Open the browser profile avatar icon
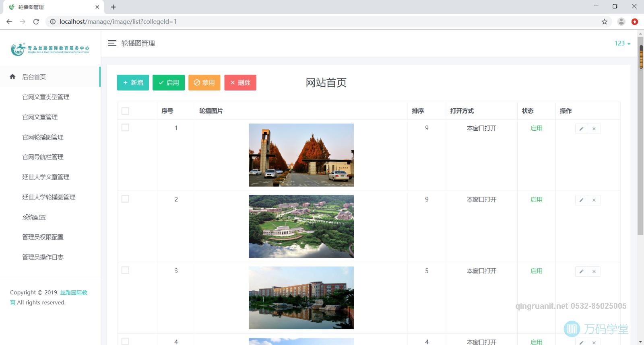Screen dimensions: 644x345 tap(621, 22)
